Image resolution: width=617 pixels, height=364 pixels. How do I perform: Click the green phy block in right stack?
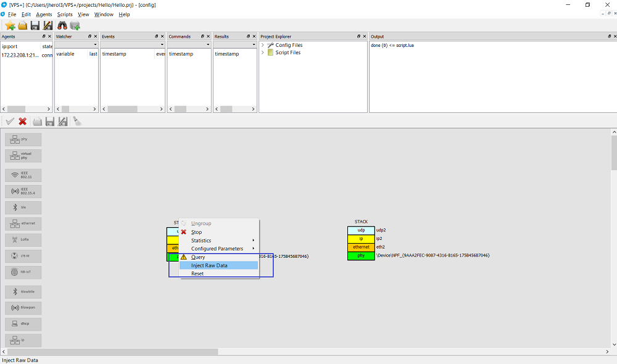361,255
